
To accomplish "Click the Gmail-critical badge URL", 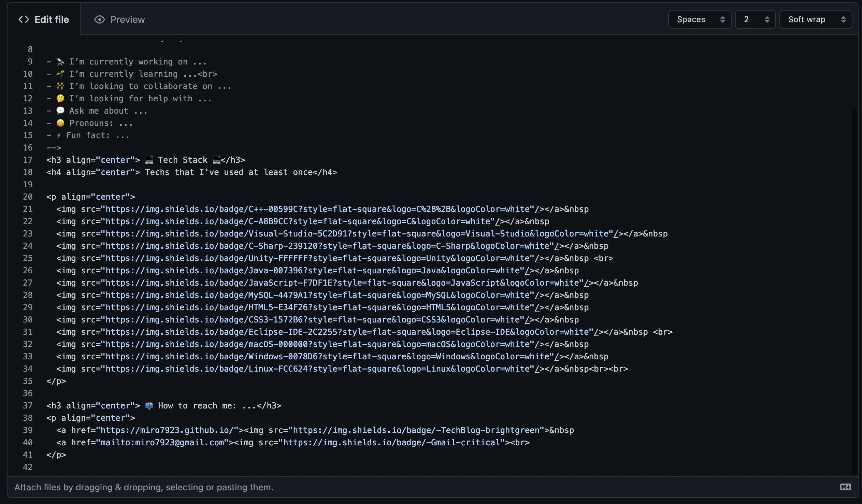I will pyautogui.click(x=392, y=443).
